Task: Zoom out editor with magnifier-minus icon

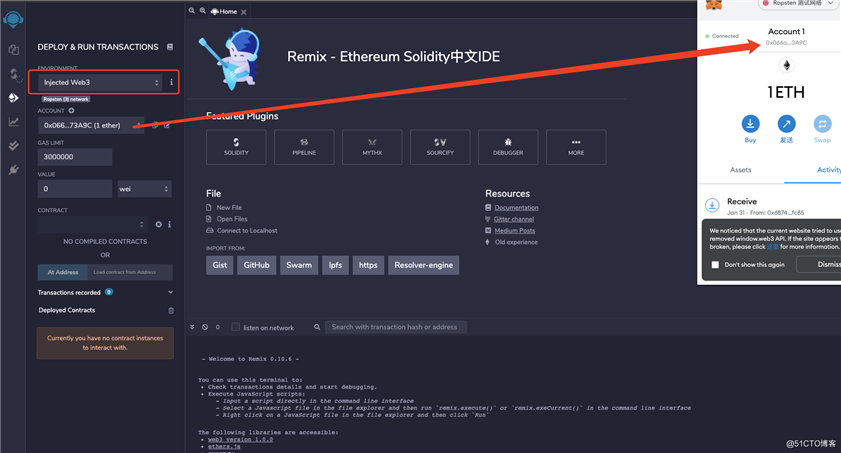Action: 191,11
